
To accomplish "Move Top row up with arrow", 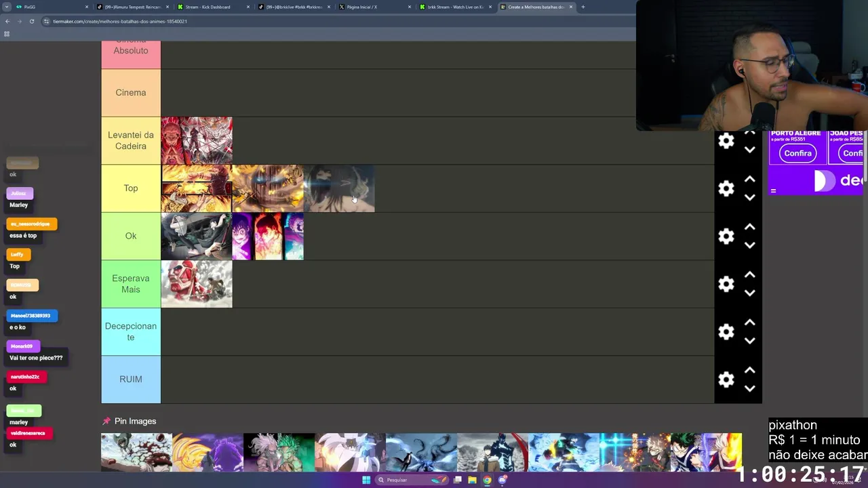I will [750, 180].
